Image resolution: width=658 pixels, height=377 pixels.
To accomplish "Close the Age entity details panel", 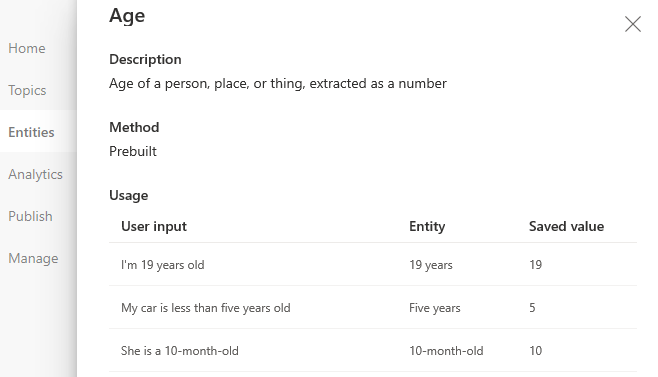I will 632,24.
